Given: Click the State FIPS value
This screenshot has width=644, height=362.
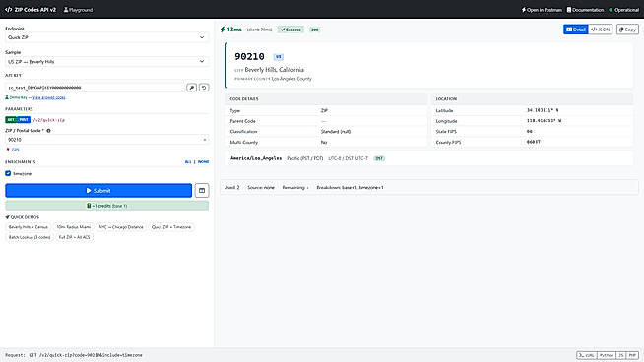Looking at the screenshot, I should coord(530,132).
